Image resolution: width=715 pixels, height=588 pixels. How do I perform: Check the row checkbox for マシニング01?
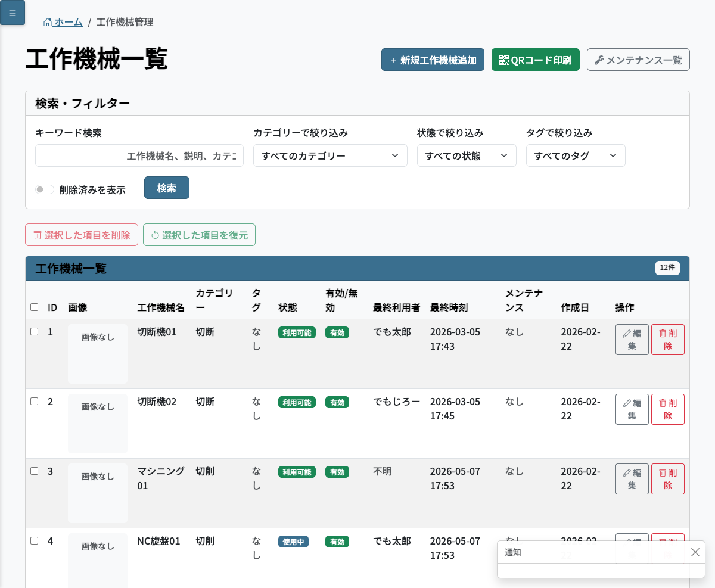point(34,471)
